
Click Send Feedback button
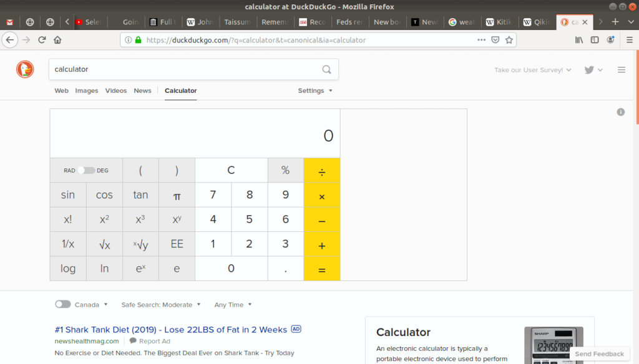pyautogui.click(x=599, y=354)
